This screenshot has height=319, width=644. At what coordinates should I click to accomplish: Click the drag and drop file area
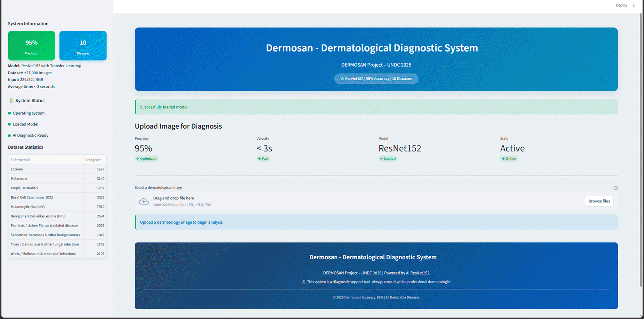click(348, 201)
